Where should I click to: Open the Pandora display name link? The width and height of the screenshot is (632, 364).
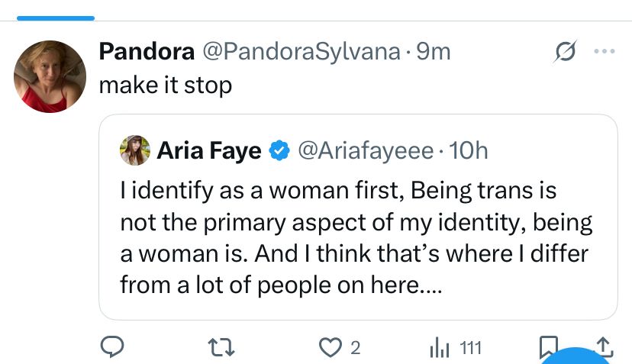[x=147, y=52]
